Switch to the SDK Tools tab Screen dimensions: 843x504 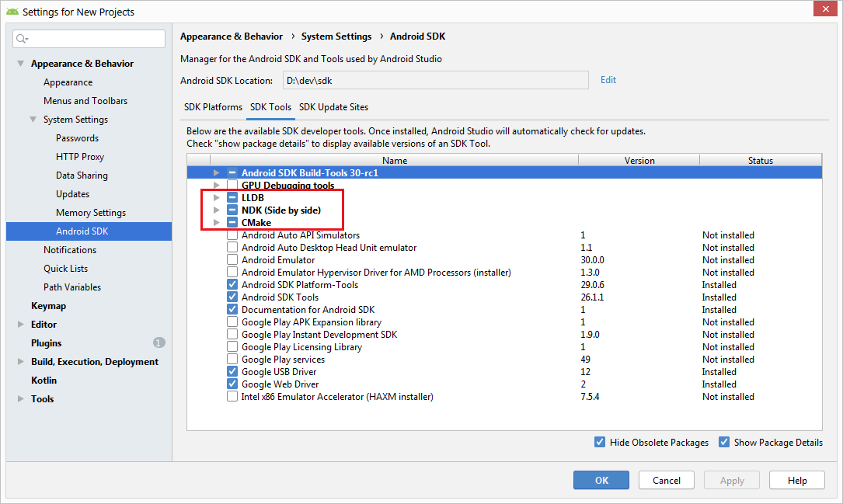click(270, 107)
